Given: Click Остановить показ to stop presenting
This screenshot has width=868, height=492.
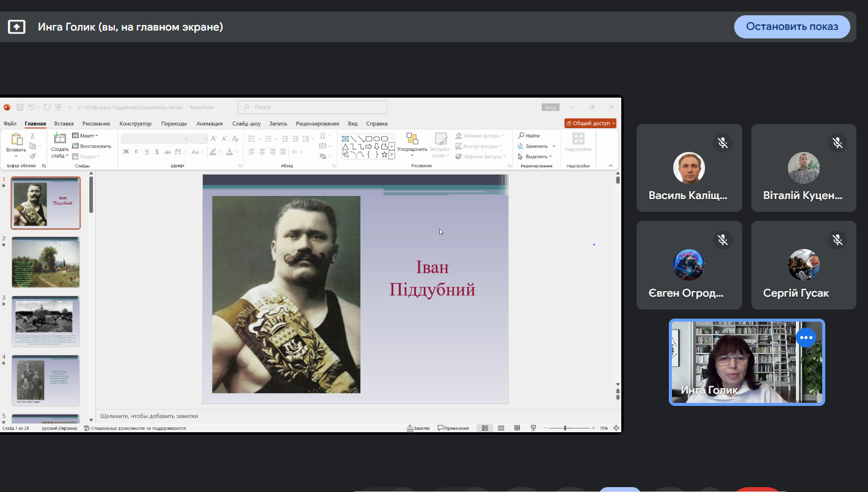Looking at the screenshot, I should (792, 27).
